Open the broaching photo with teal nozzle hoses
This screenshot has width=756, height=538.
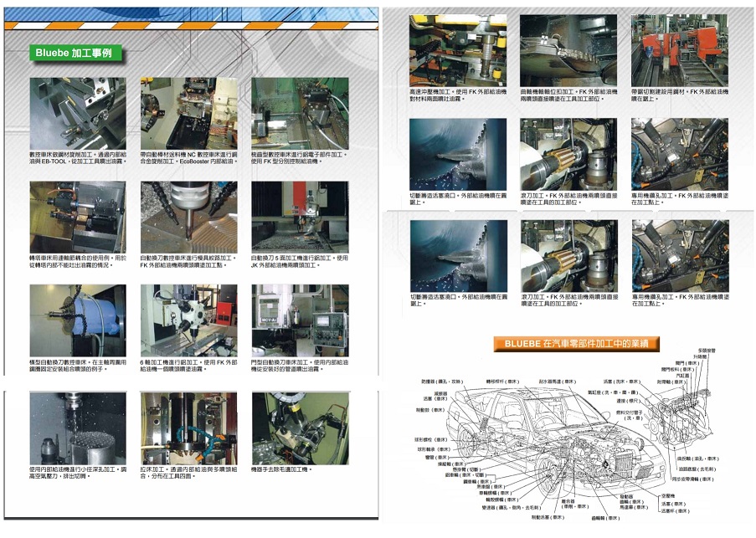[x=189, y=428]
